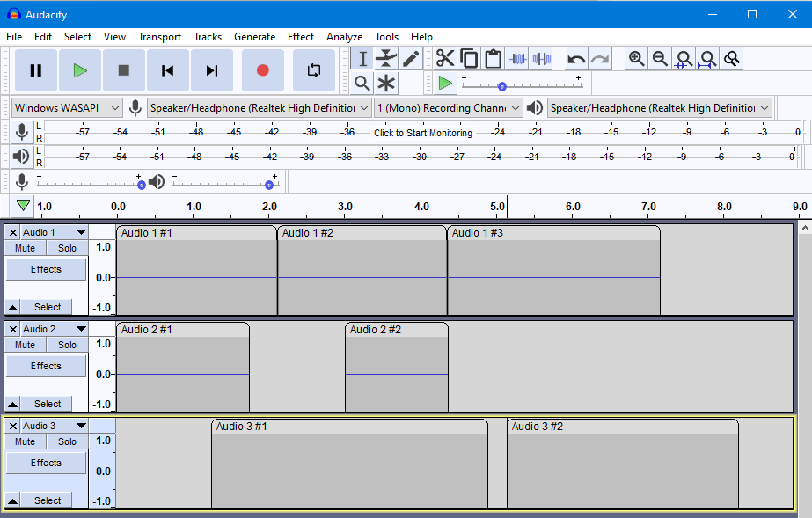Click the Zoom Toggle icon
The width and height of the screenshot is (812, 518).
pyautogui.click(x=732, y=58)
